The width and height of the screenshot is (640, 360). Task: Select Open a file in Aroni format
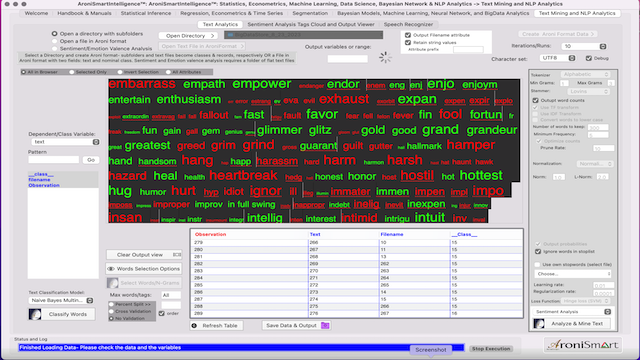point(55,41)
